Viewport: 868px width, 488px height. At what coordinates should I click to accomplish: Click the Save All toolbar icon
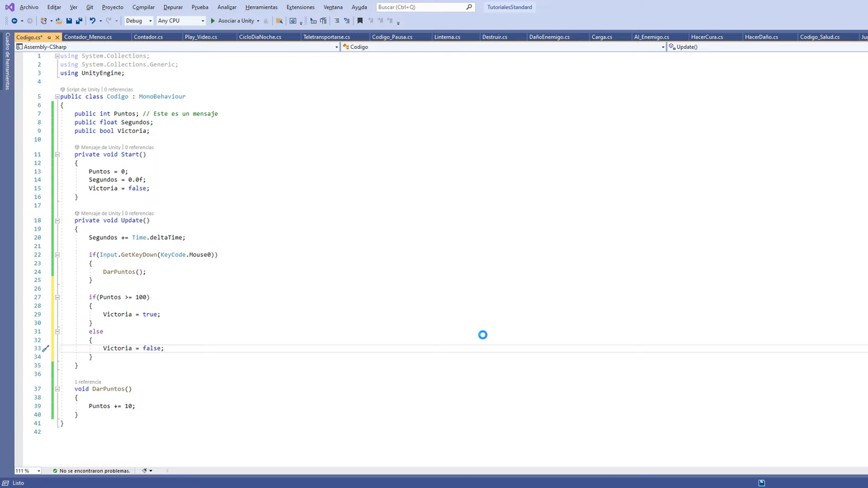click(79, 20)
